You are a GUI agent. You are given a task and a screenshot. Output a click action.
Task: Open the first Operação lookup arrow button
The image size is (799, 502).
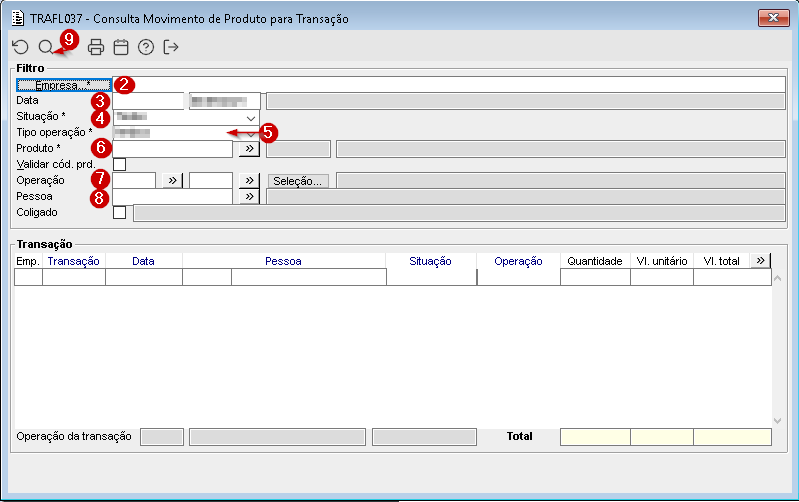(173, 181)
